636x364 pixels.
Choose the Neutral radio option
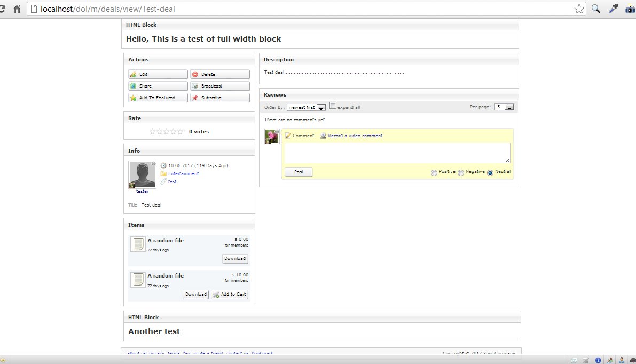pos(490,172)
